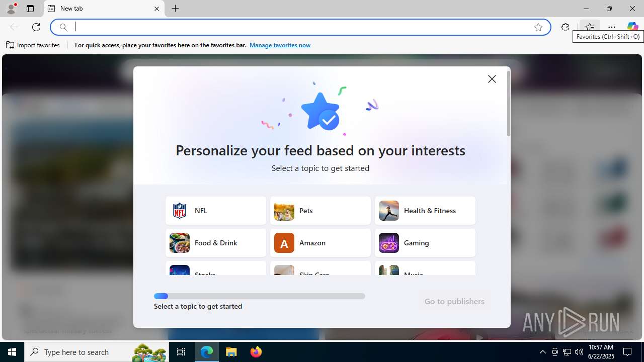
Task: Open the volume tray icon
Action: pyautogui.click(x=579, y=352)
